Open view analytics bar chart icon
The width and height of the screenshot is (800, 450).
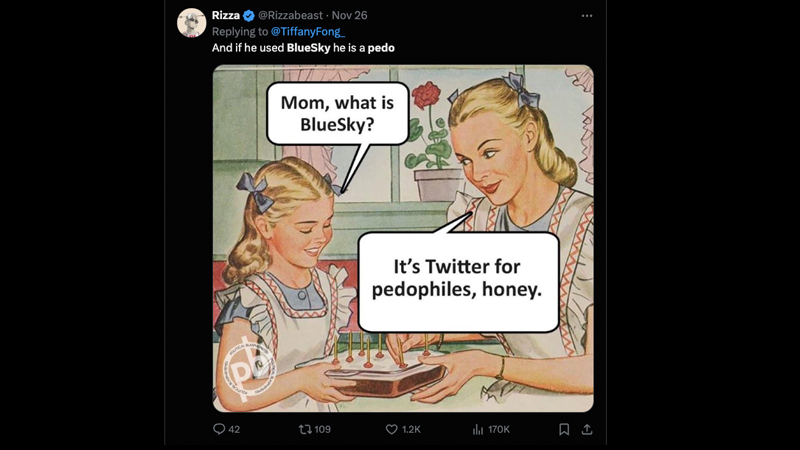tap(478, 430)
